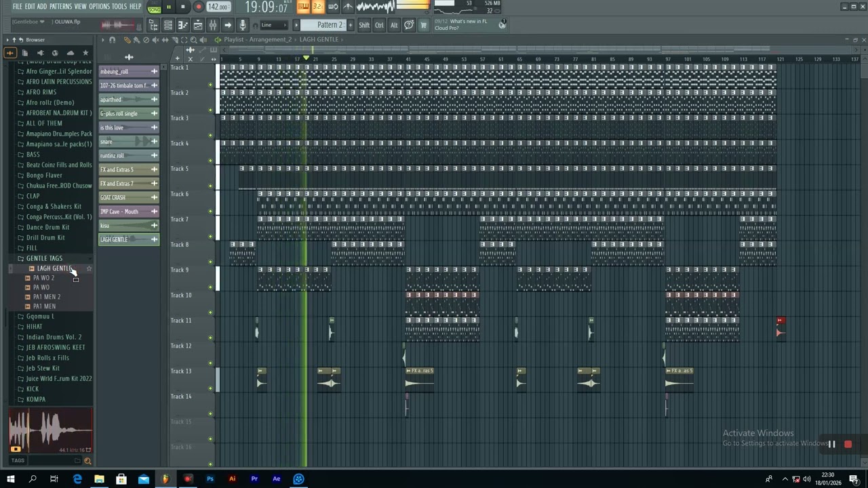Image resolution: width=868 pixels, height=488 pixels.
Task: Open the Line snap dropdown
Action: pos(274,25)
